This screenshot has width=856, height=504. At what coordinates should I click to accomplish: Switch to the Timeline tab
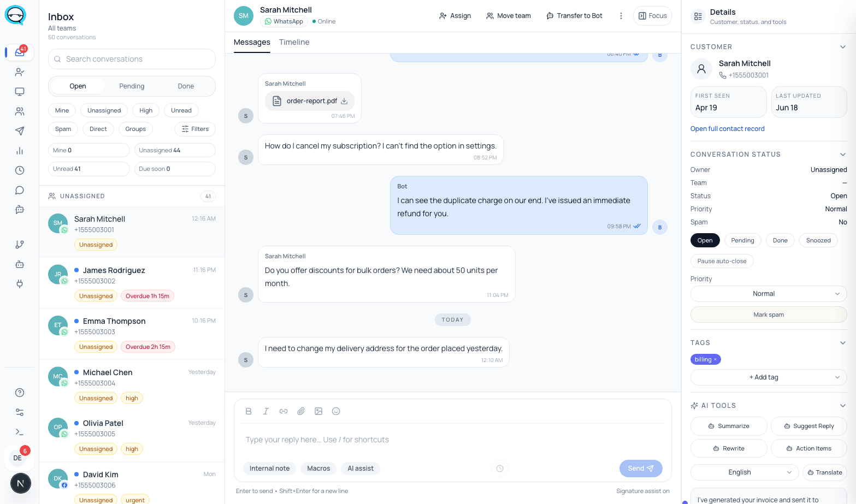coord(294,42)
